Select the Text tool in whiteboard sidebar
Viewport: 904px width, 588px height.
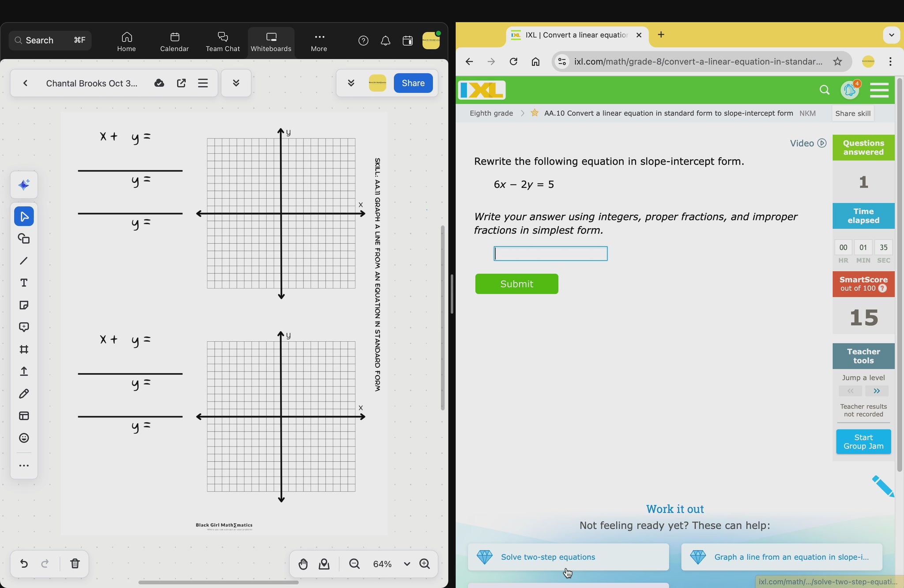24,283
